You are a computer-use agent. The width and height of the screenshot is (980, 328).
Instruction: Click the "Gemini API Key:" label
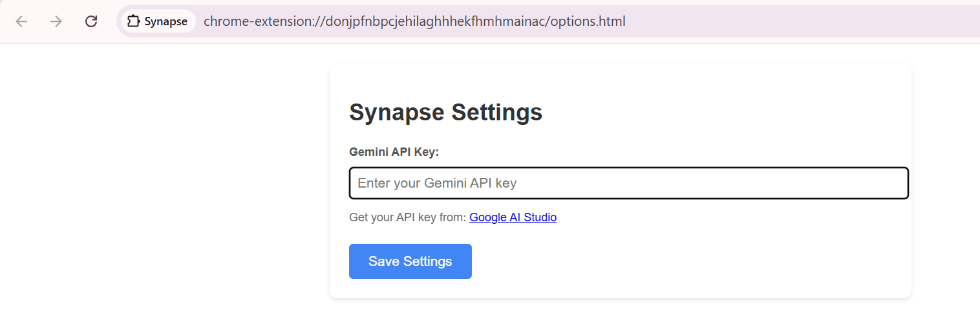point(394,152)
